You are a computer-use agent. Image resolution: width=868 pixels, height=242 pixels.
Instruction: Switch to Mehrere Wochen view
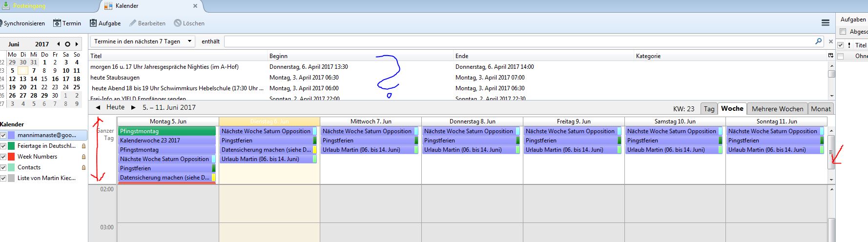(x=777, y=109)
